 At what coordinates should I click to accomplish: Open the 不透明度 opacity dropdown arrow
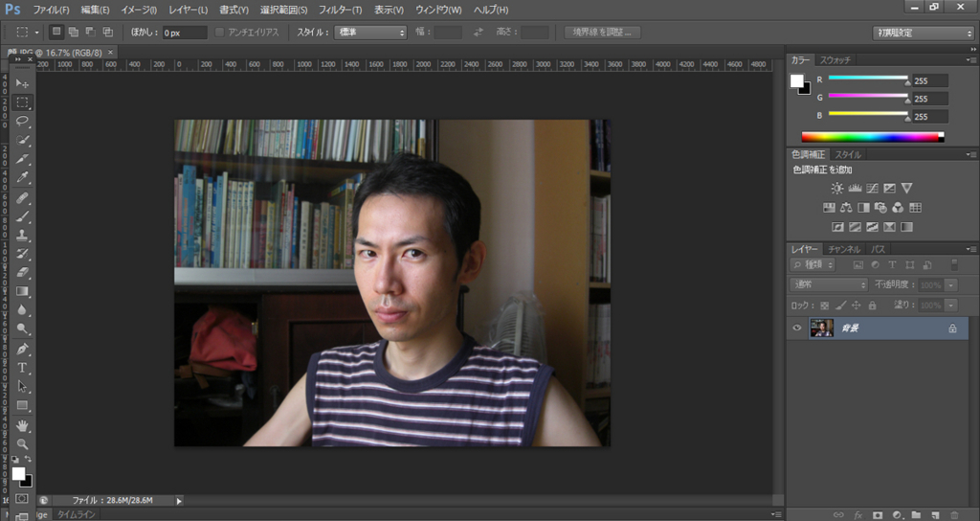(x=951, y=285)
